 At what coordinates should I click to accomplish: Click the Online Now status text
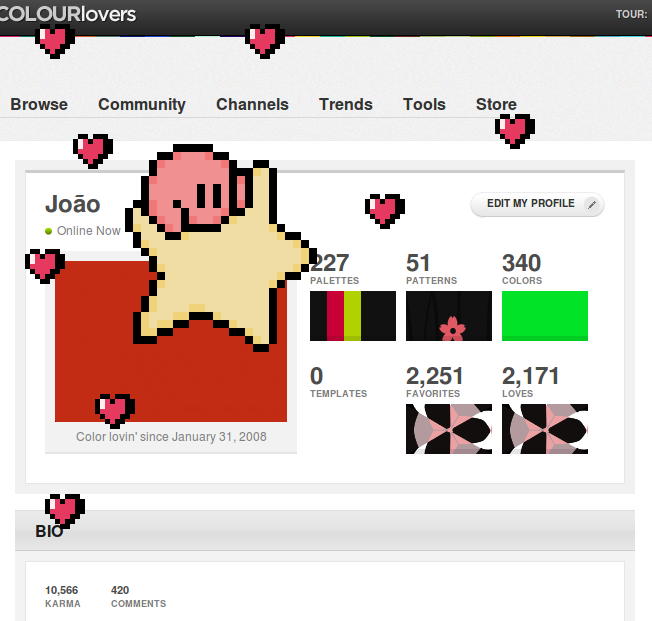click(89, 231)
